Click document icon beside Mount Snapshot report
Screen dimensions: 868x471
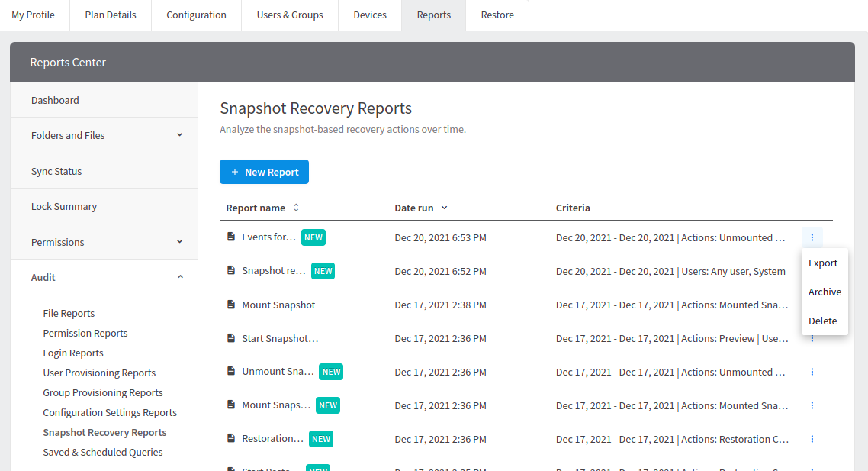[x=231, y=305]
